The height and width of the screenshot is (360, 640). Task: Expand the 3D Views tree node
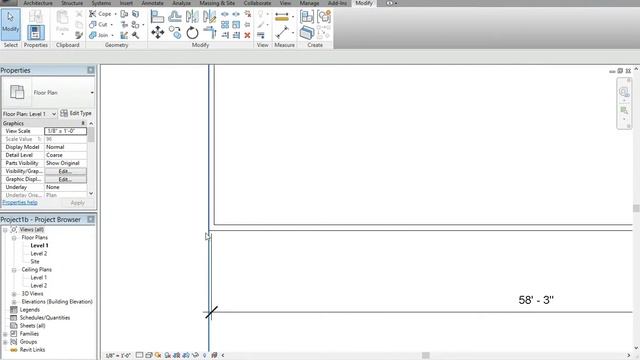pyautogui.click(x=14, y=294)
